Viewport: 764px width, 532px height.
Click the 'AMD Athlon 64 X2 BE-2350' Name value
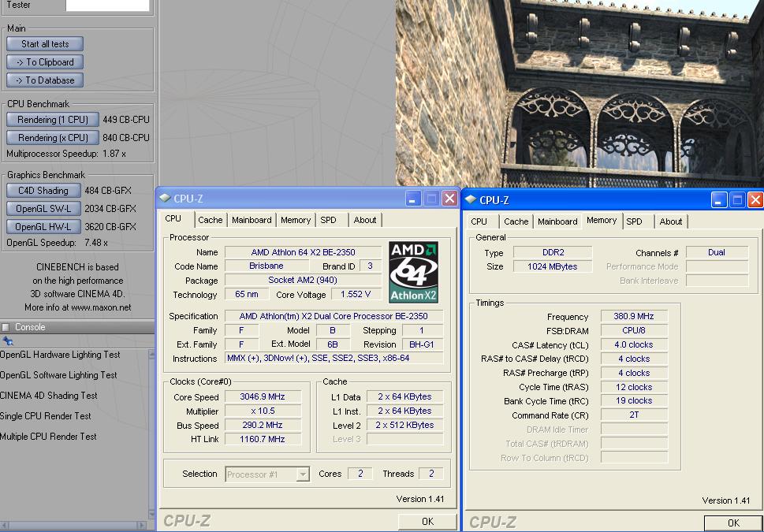(303, 252)
